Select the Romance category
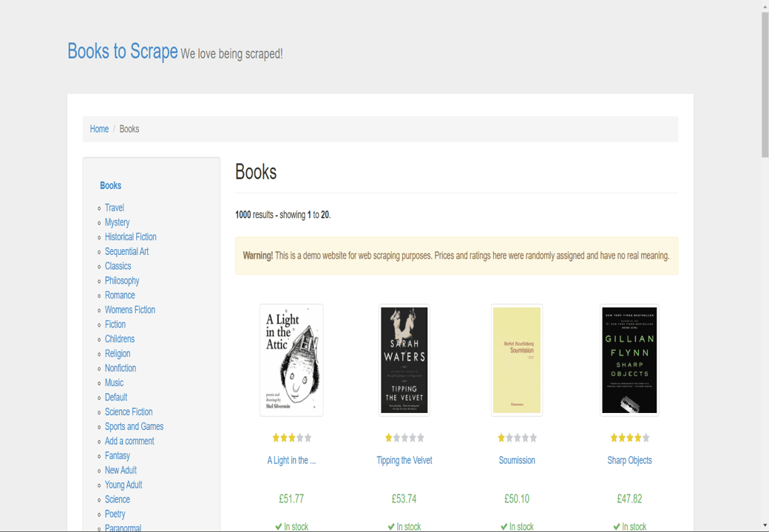Viewport: 769px width, 532px height. 120,296
